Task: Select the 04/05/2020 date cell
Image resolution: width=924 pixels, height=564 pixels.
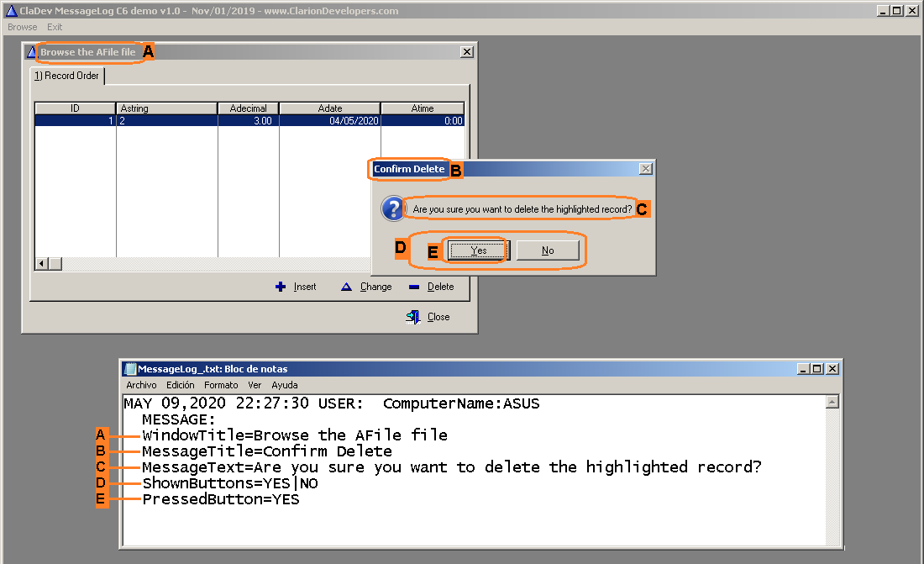Action: tap(330, 121)
